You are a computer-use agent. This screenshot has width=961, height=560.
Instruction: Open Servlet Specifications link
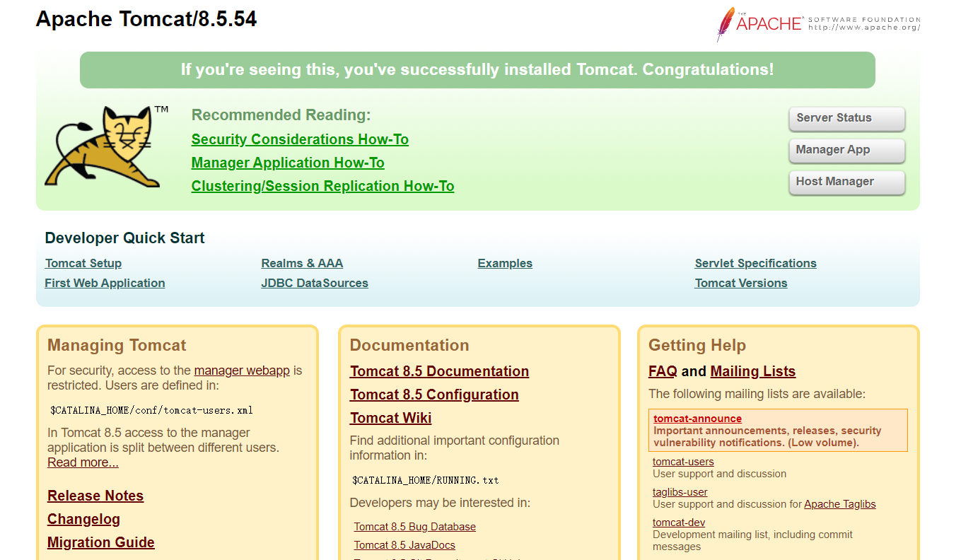tap(755, 263)
